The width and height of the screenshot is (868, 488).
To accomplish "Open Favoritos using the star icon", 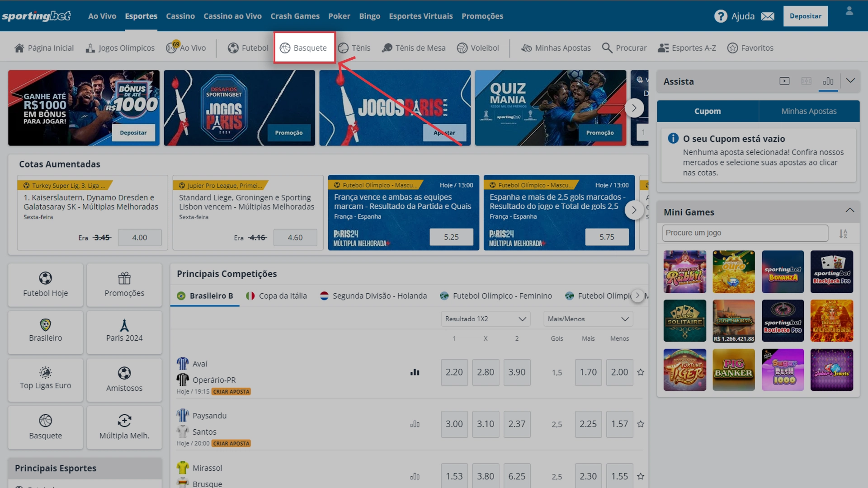I will (x=732, y=47).
